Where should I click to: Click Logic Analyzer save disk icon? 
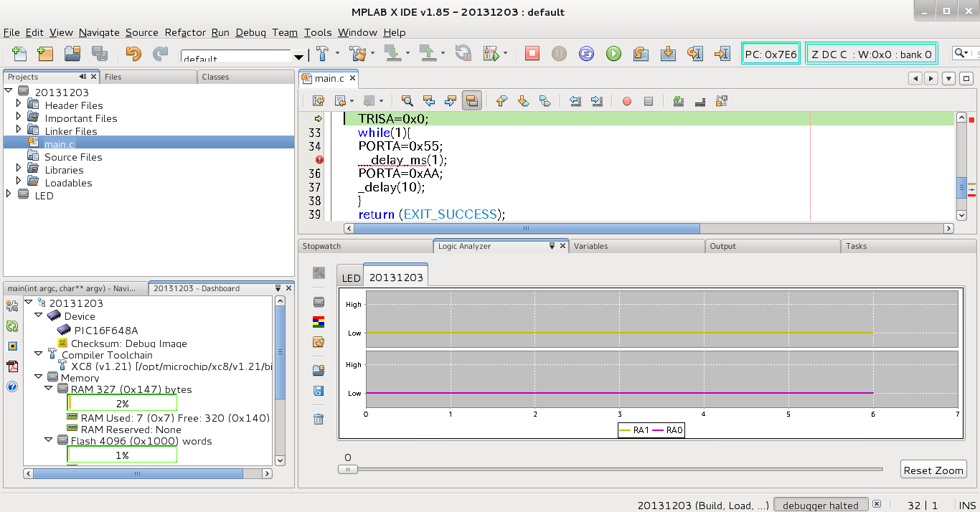[319, 392]
